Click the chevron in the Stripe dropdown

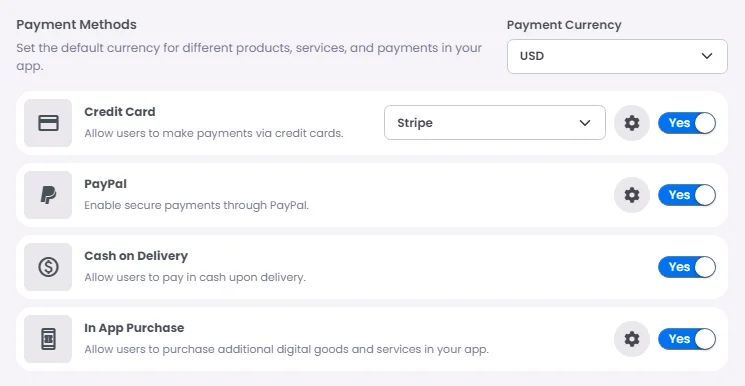585,123
